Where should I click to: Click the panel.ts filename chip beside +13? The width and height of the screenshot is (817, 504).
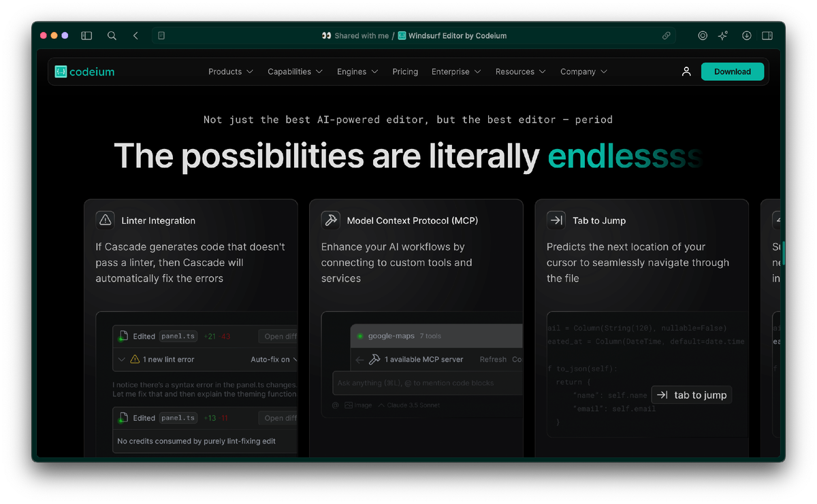[178, 418]
